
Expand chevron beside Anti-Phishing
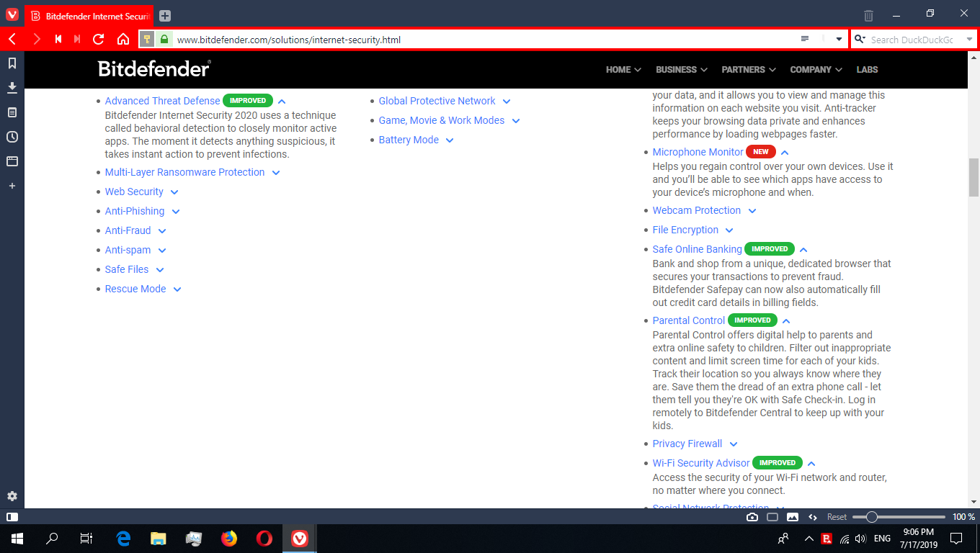176,212
